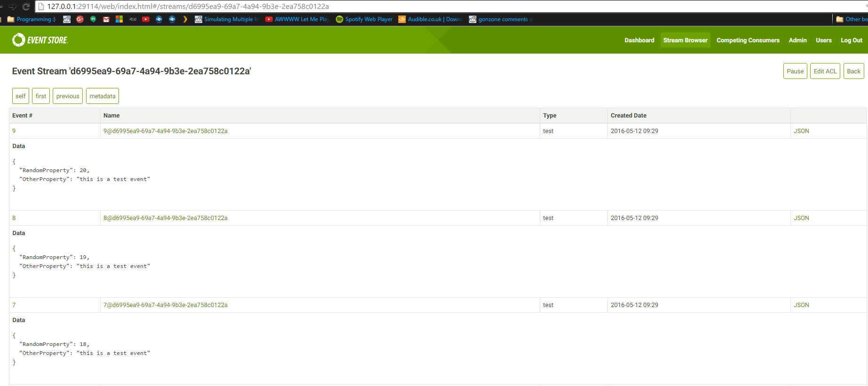
Task: Open event link 7@d6995ea9-69a7-4a94-9b3e-2ea758c0122a
Action: (166, 305)
